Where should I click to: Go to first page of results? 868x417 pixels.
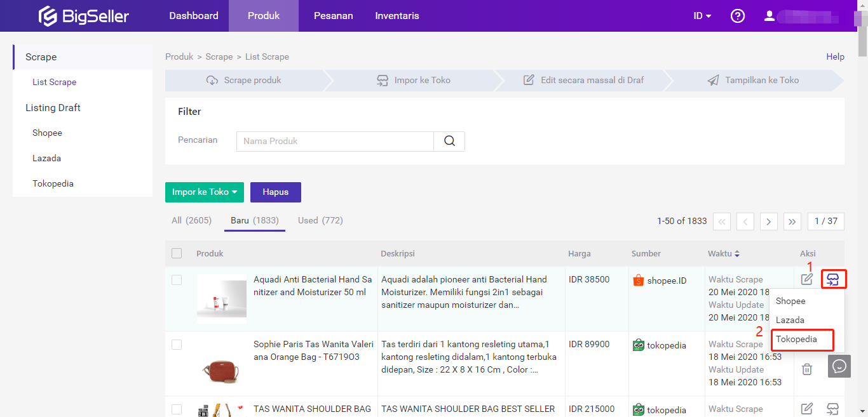tap(722, 222)
